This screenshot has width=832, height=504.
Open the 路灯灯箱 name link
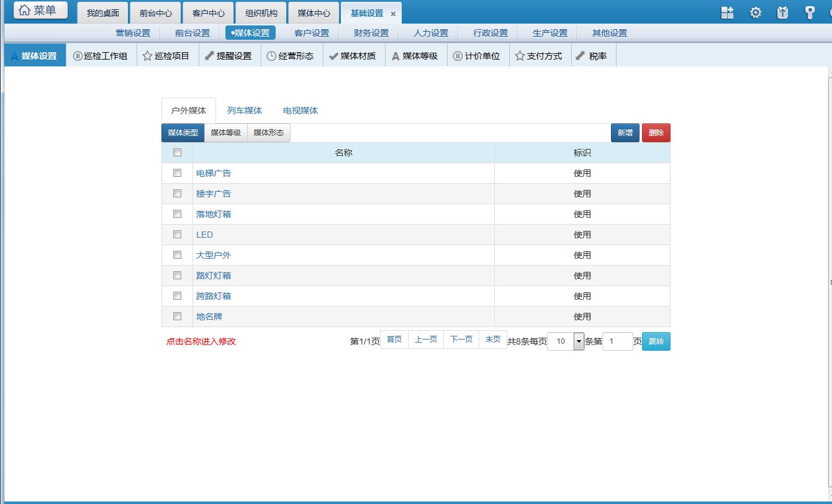pyautogui.click(x=214, y=276)
